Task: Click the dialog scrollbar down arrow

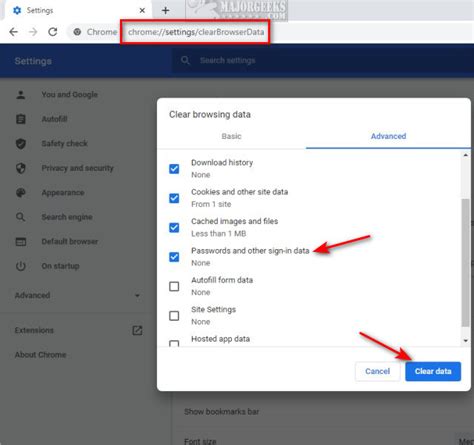Action: click(x=466, y=340)
